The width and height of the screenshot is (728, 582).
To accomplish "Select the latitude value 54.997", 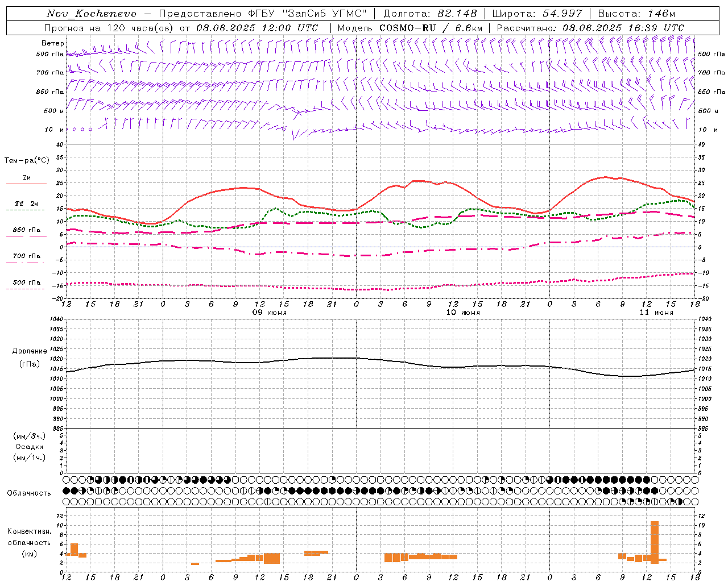I will pyautogui.click(x=562, y=14).
